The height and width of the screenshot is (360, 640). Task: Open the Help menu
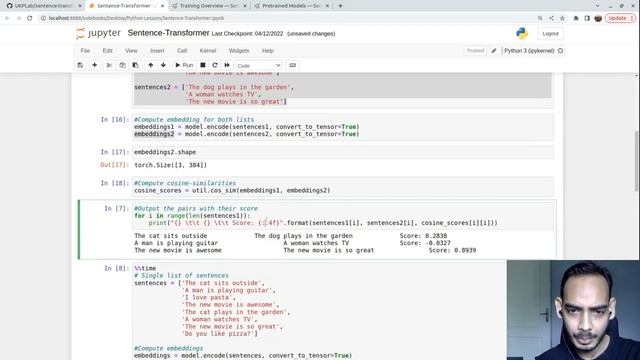268,51
